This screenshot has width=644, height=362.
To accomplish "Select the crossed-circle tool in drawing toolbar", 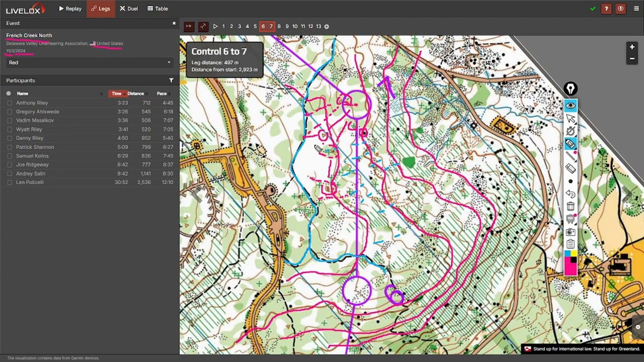I will [x=570, y=131].
